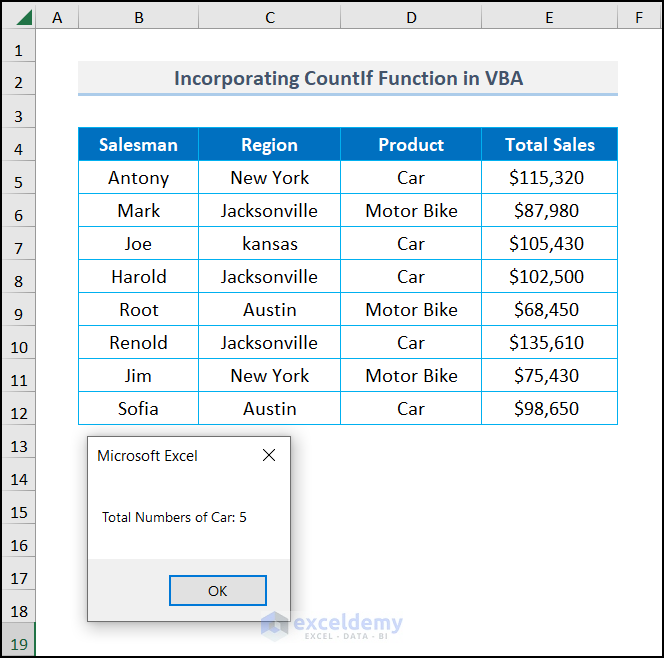
Task: Click the Total Sales header cell
Action: (549, 145)
